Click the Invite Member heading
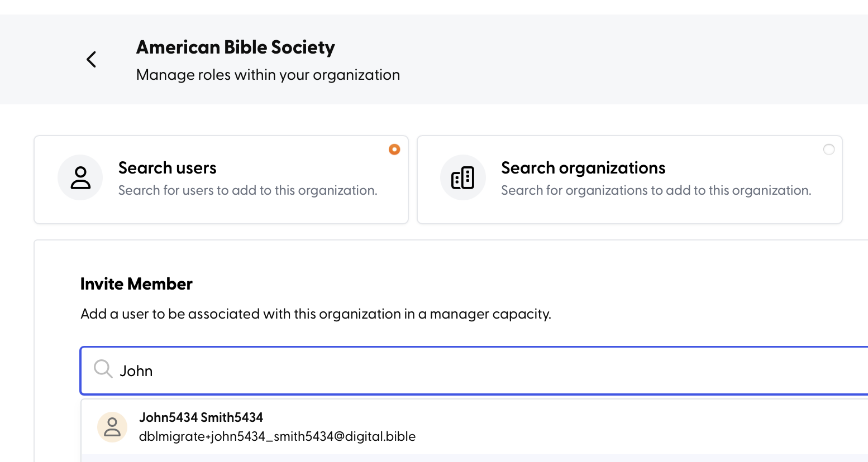The width and height of the screenshot is (868, 462). pos(136,284)
